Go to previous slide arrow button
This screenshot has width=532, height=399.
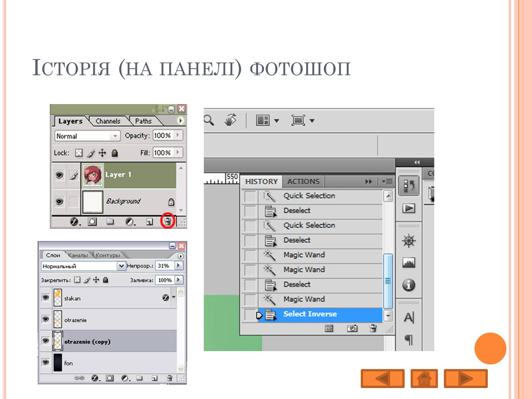click(383, 378)
